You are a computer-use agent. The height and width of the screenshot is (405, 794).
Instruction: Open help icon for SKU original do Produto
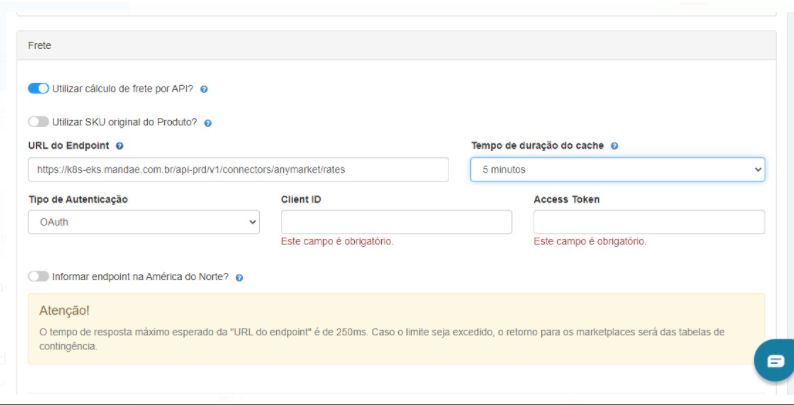coord(208,123)
